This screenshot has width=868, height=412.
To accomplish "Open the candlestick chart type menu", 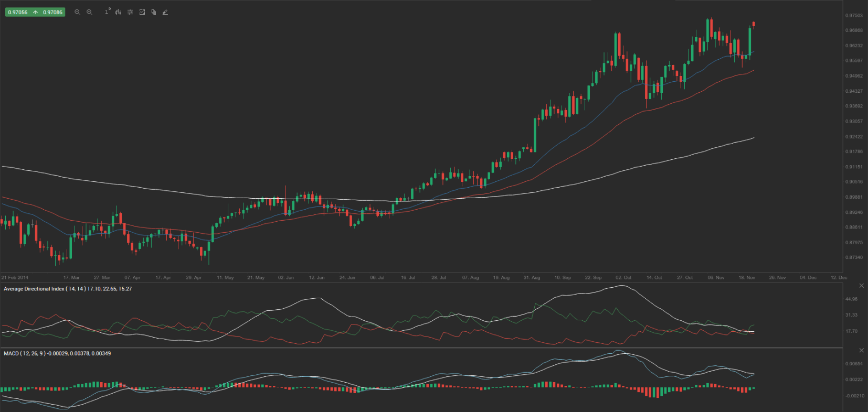I will 118,12.
